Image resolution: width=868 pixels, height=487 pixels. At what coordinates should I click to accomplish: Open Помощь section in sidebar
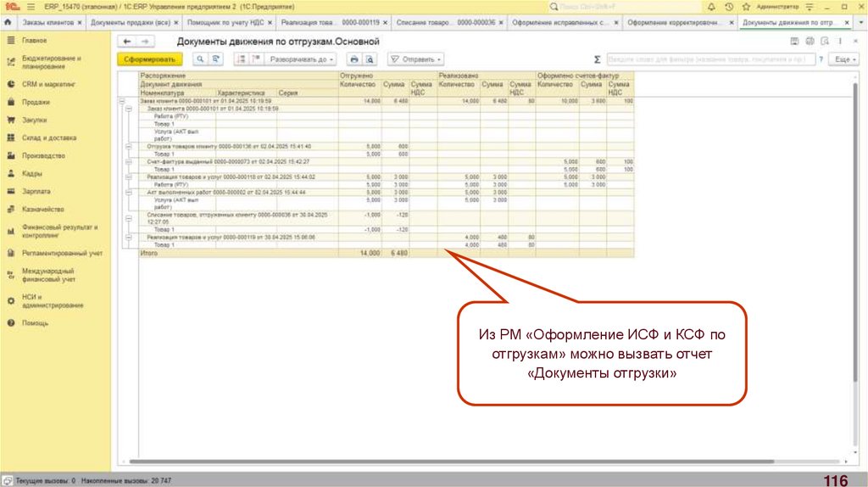(35, 322)
